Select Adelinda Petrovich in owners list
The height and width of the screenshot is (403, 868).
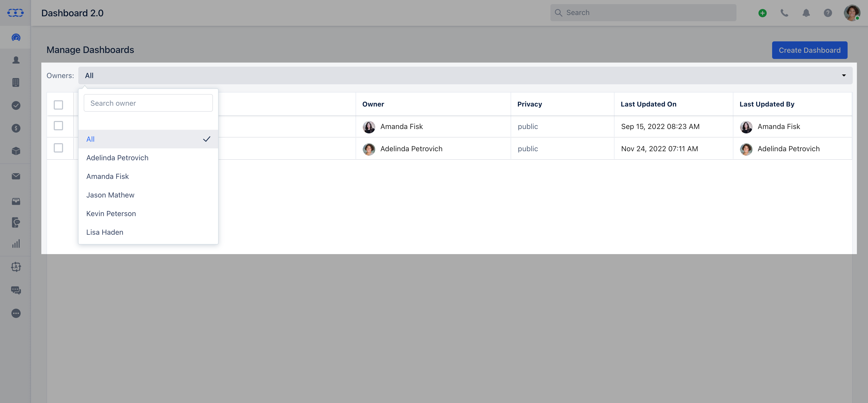click(148, 158)
